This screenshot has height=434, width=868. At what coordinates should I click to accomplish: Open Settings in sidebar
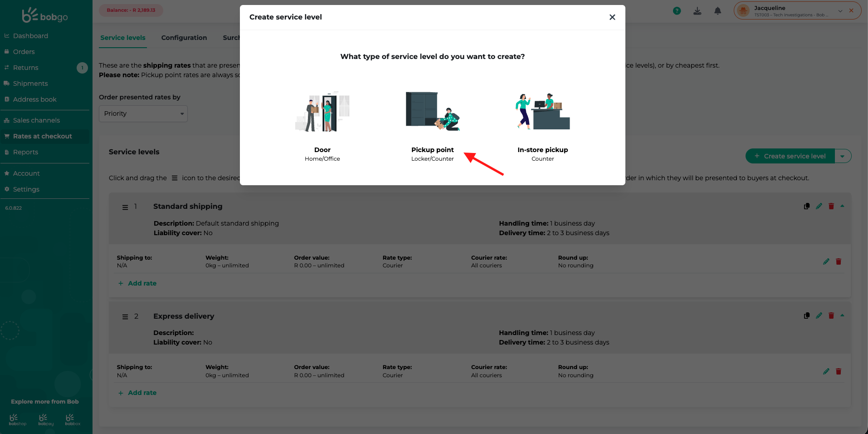[x=26, y=189]
